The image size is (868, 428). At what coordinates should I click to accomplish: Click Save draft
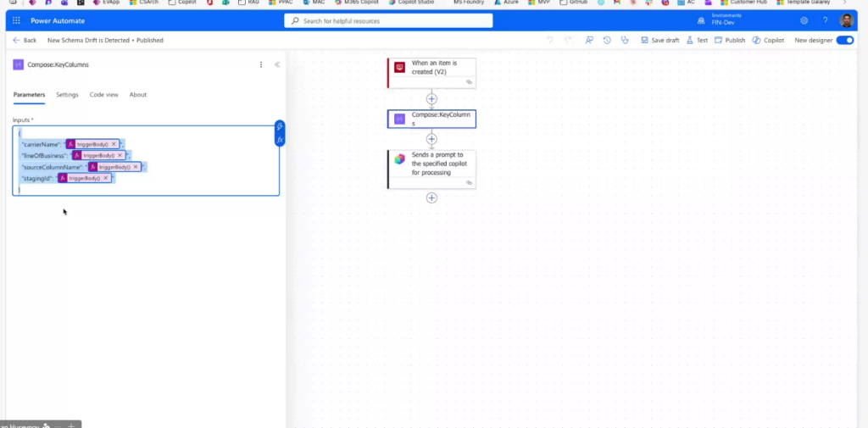(x=659, y=40)
